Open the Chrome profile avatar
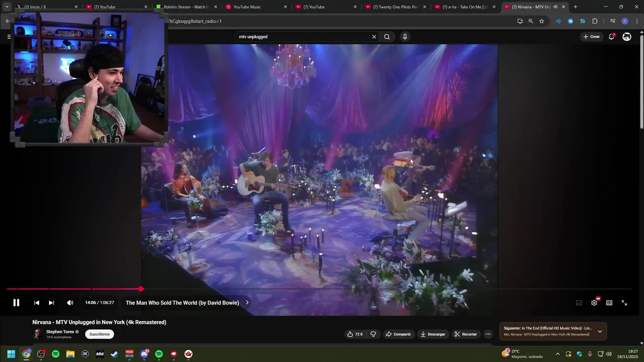644x362 pixels. [625, 21]
